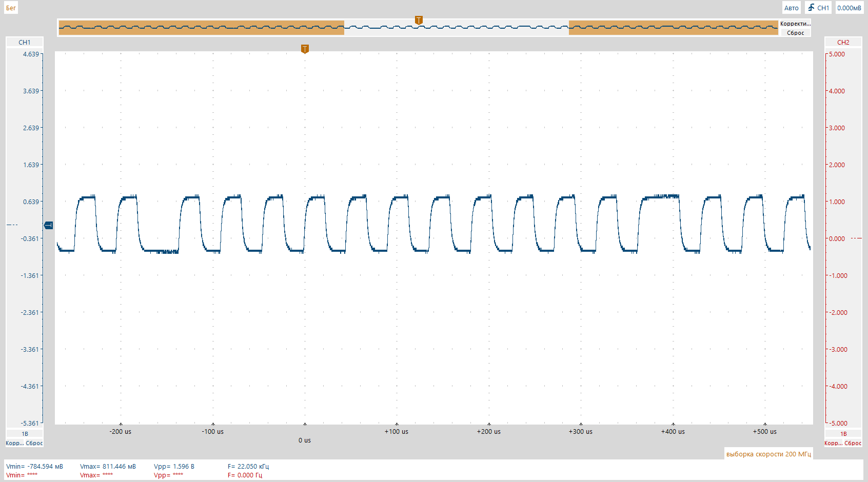
Task: Click the +500 us time axis label
Action: (x=765, y=431)
